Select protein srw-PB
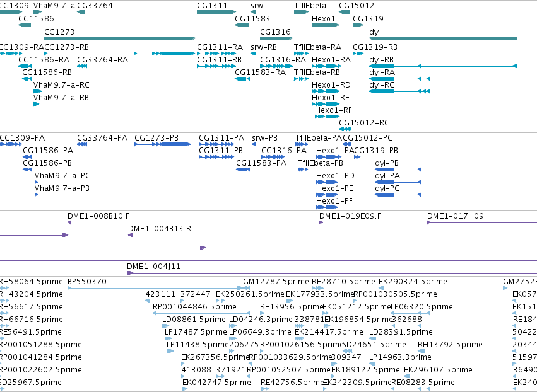The height and width of the screenshot is (392, 537). (254, 144)
